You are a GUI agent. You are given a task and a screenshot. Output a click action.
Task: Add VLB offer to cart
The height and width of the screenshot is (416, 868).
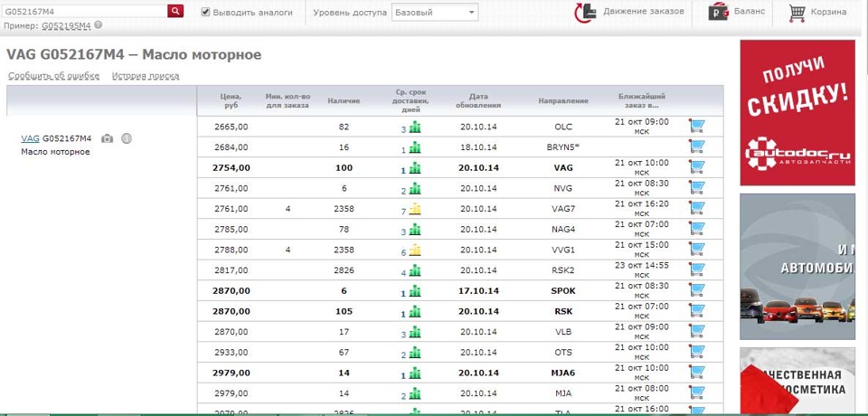point(696,331)
